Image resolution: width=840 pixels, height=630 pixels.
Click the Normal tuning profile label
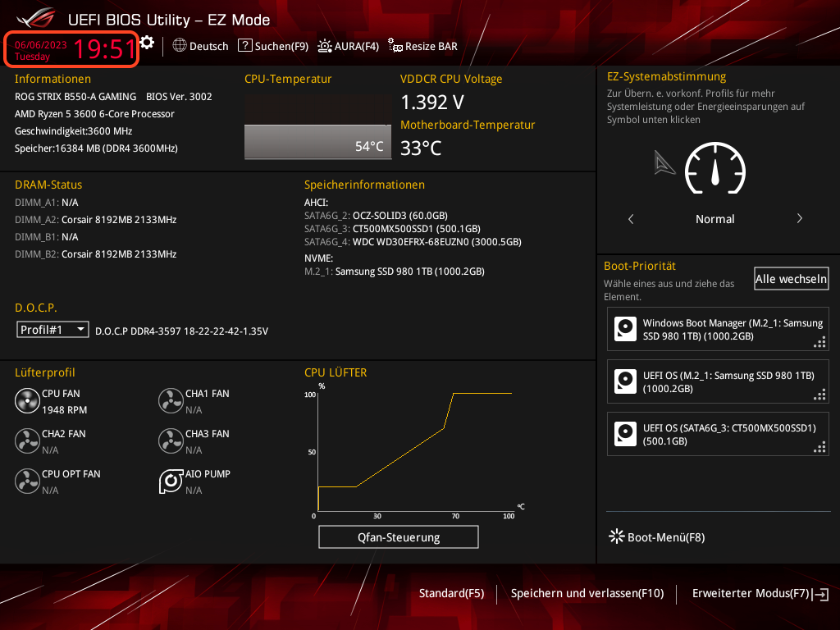click(x=714, y=218)
